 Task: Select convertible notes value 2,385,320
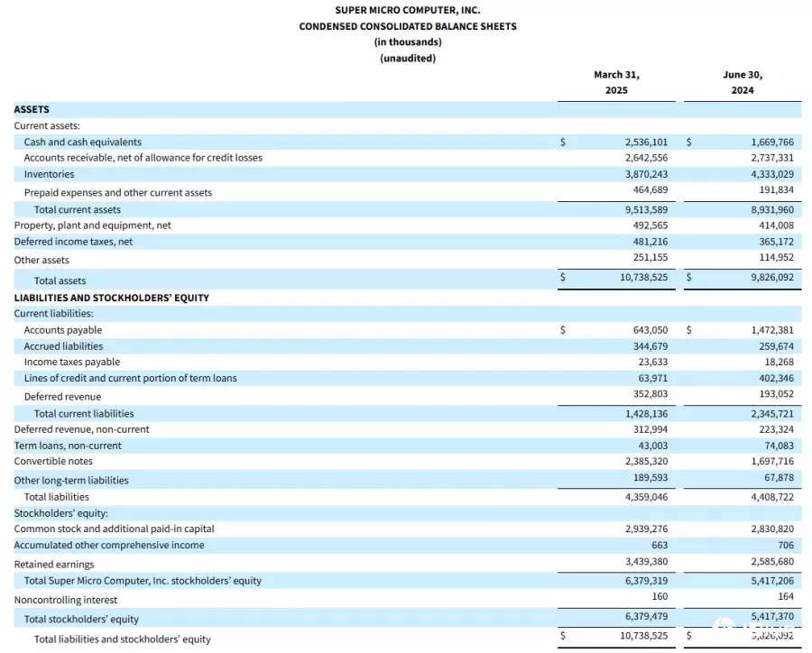(x=646, y=461)
